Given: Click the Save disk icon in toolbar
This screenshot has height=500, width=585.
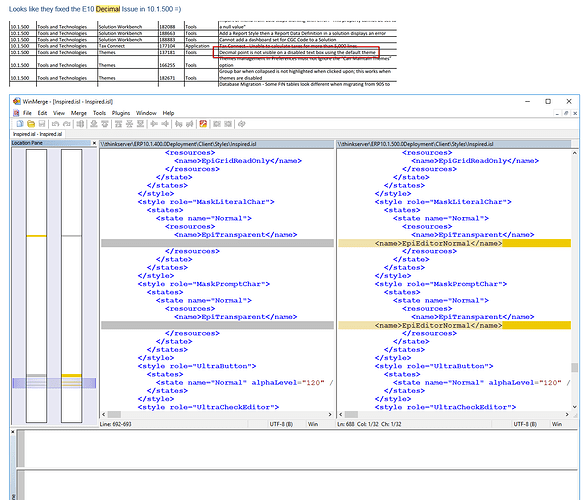Looking at the screenshot, I should [42, 124].
